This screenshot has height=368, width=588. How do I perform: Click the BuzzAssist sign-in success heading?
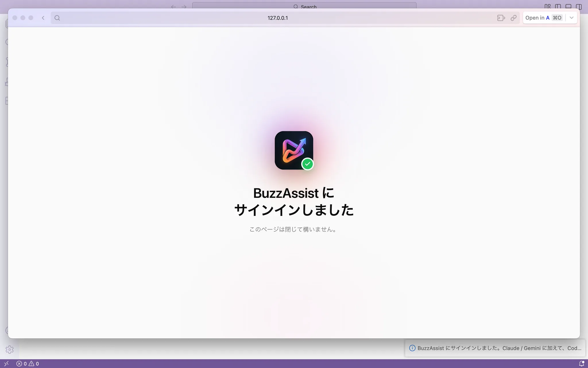[x=294, y=201]
